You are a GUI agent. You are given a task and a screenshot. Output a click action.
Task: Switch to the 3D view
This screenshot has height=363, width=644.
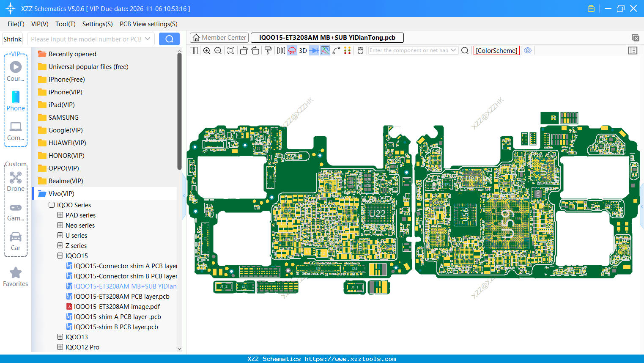point(303,51)
